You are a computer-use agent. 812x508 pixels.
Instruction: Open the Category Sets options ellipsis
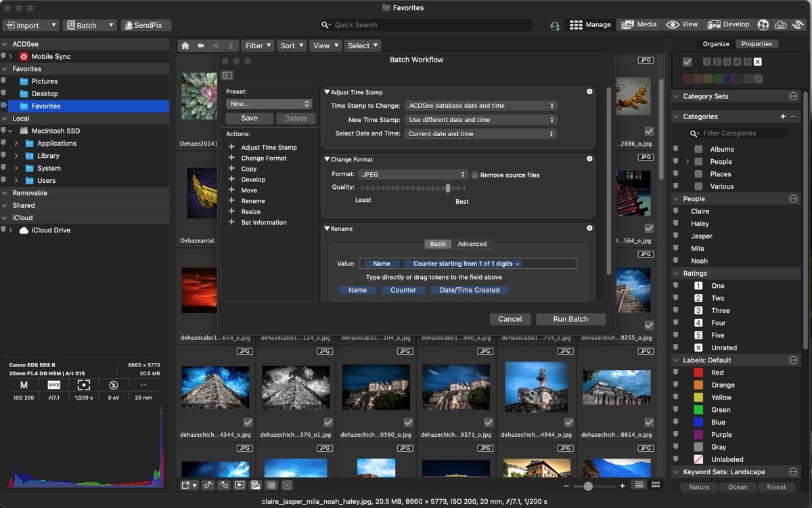coord(793,96)
